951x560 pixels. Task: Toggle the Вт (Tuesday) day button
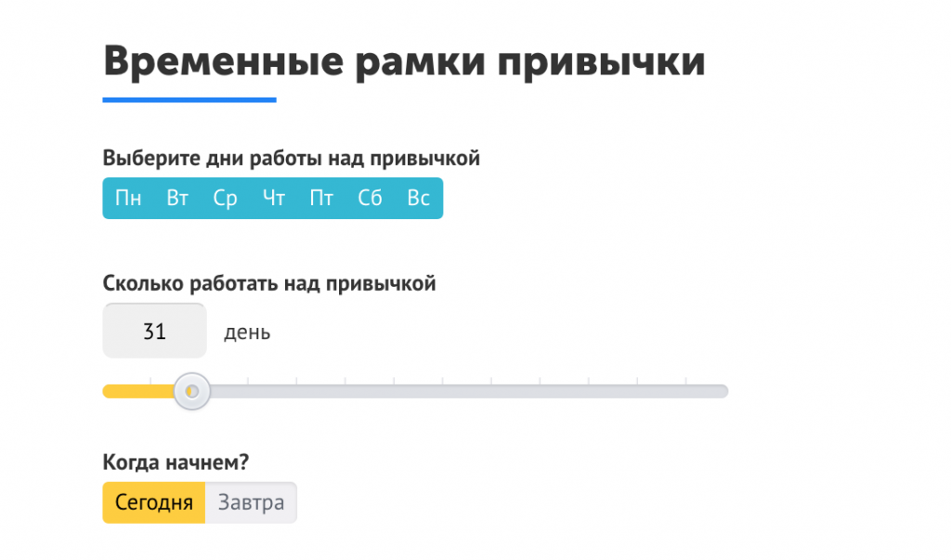click(177, 199)
